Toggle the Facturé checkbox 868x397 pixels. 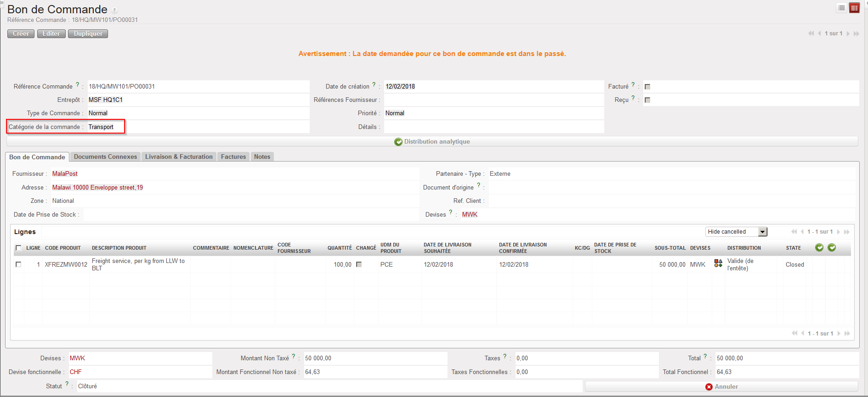pos(647,87)
